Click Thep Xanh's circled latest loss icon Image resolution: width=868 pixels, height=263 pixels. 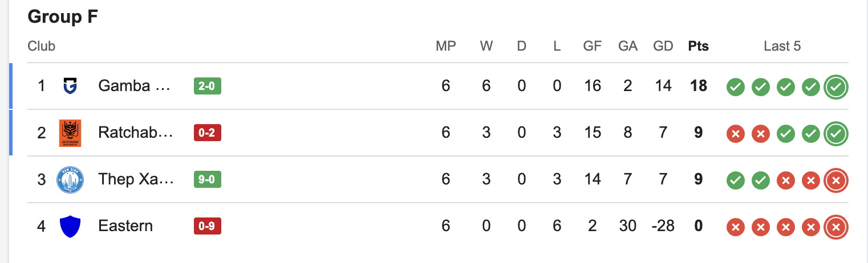(x=836, y=180)
